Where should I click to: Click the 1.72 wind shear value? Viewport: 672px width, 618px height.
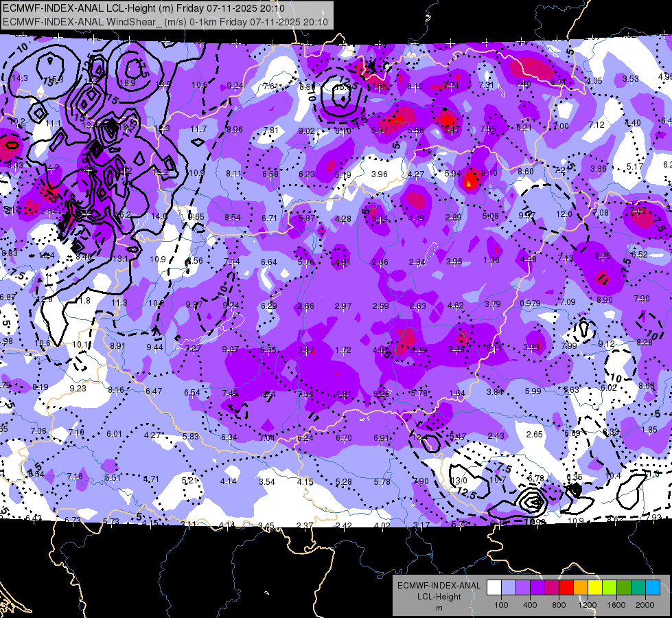click(343, 350)
